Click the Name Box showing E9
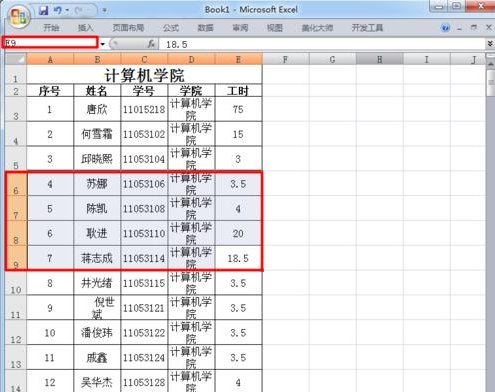The image size is (495, 392). coord(50,43)
